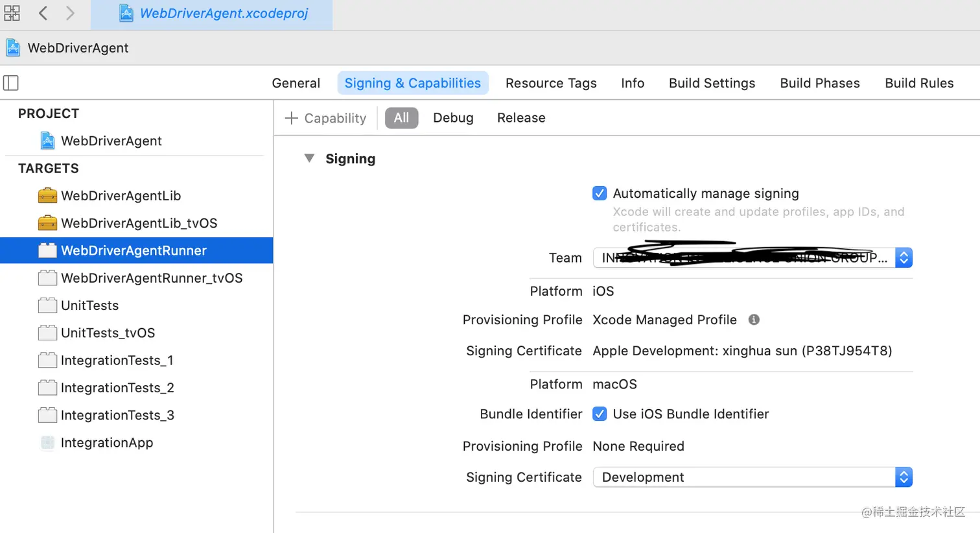This screenshot has height=533, width=980.
Task: Click the WebDriverAgentLib_tvOS toolbox icon
Action: 47,222
